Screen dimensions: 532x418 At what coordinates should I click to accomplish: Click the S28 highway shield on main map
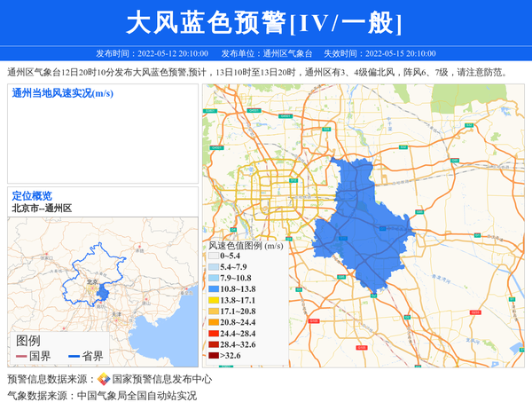[326, 129]
